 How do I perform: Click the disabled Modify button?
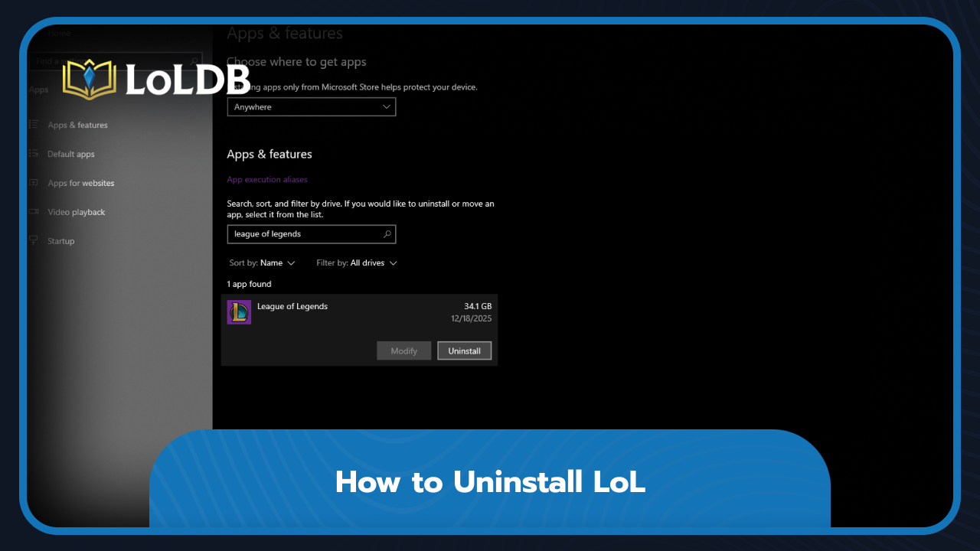(x=403, y=350)
